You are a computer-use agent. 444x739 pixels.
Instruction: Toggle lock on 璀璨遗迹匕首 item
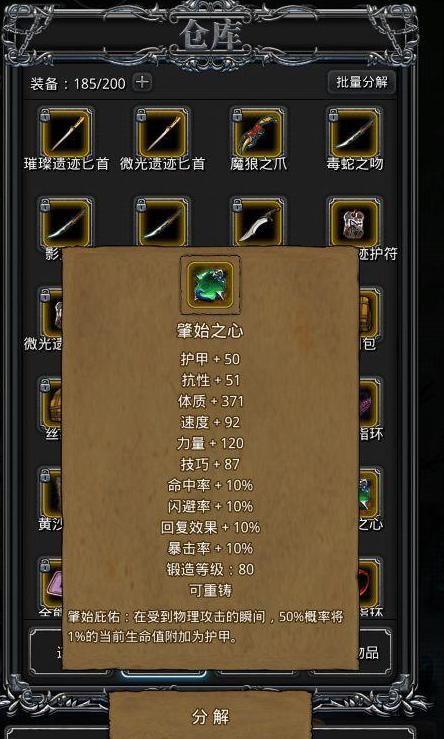[45, 115]
